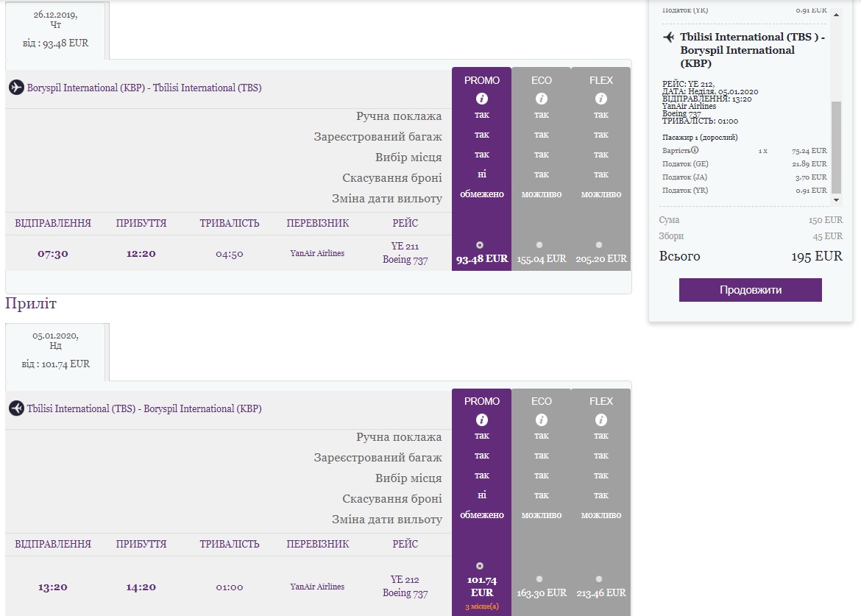This screenshot has height=616, width=861.
Task: Open the 26.12.2019 departure date tab
Action: [57, 29]
